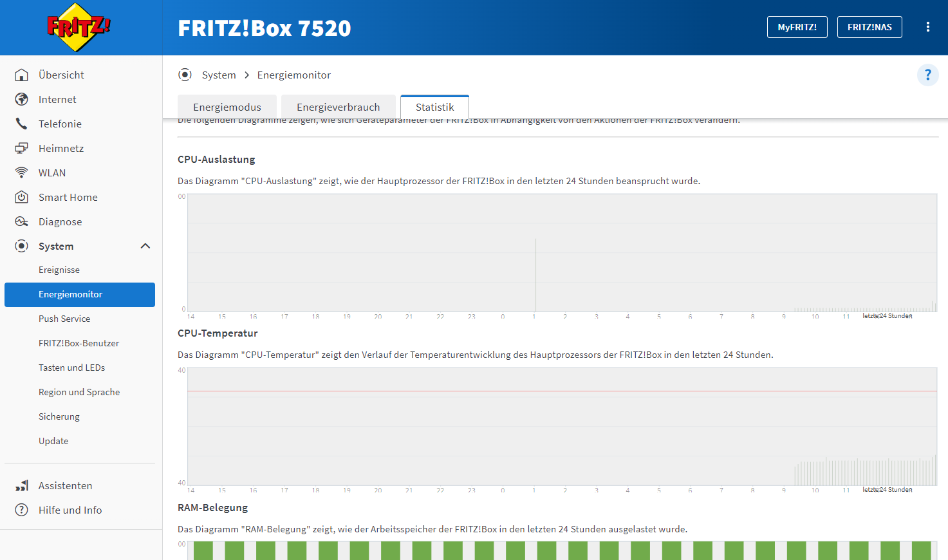Click the Smart Home power icon
Viewport: 948px width, 560px height.
tap(21, 197)
